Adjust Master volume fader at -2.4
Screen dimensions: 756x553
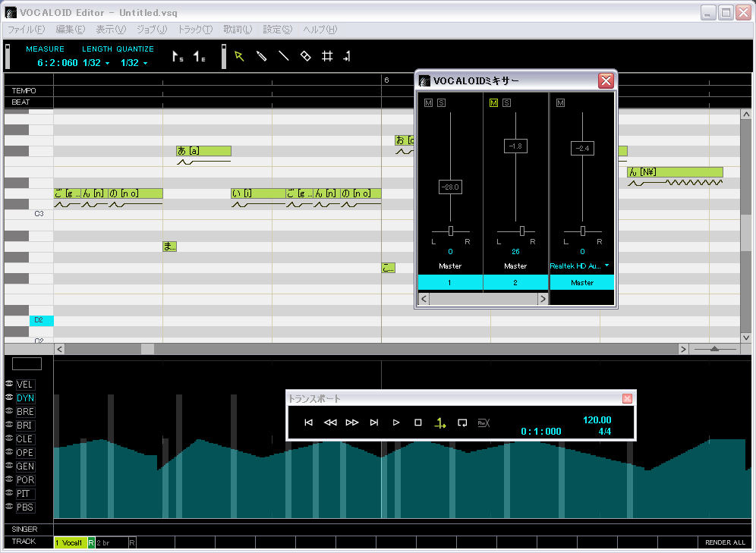[x=582, y=149]
